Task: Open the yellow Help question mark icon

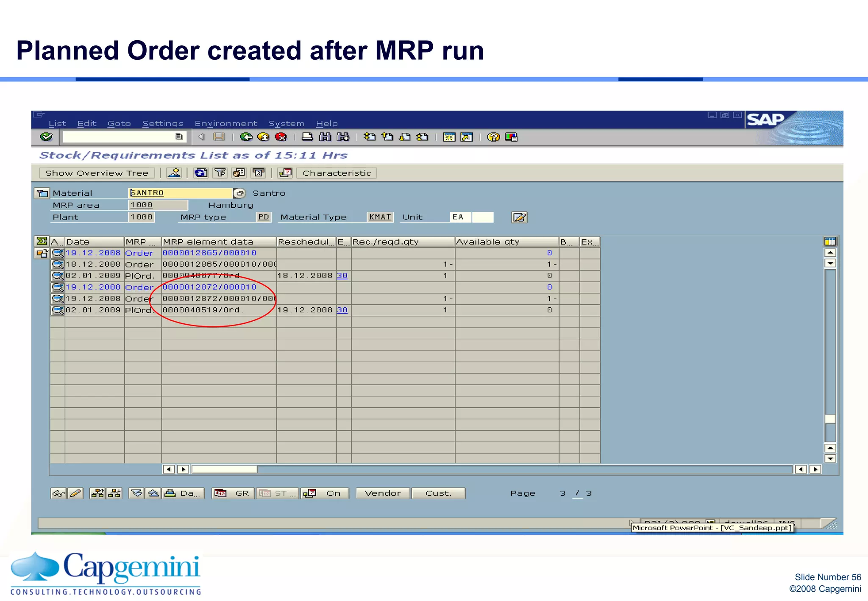Action: (x=493, y=137)
